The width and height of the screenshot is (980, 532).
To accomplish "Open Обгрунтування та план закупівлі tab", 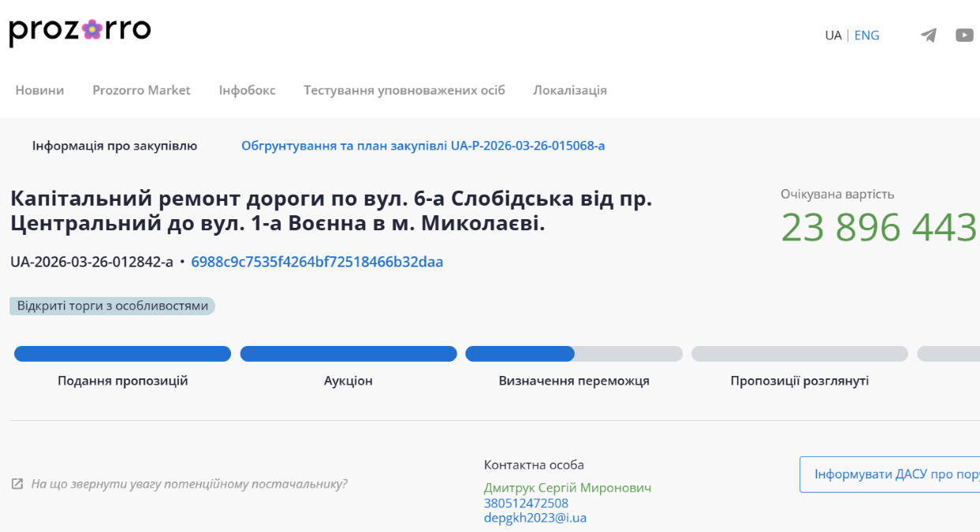I will coord(423,146).
